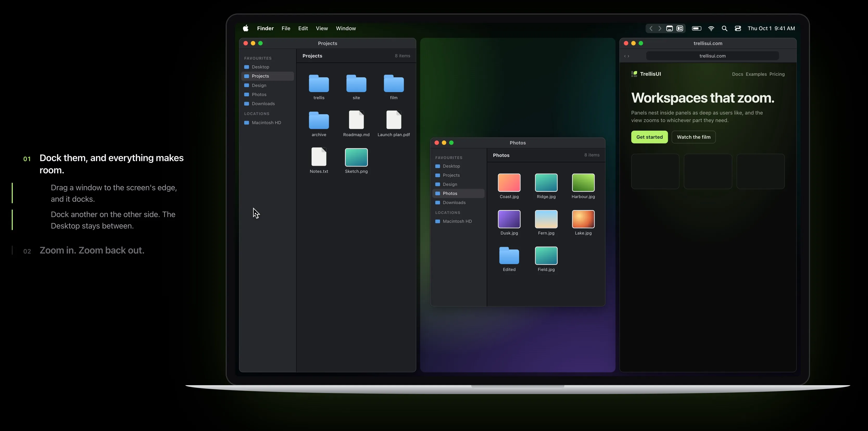Open the File menu

tap(286, 28)
